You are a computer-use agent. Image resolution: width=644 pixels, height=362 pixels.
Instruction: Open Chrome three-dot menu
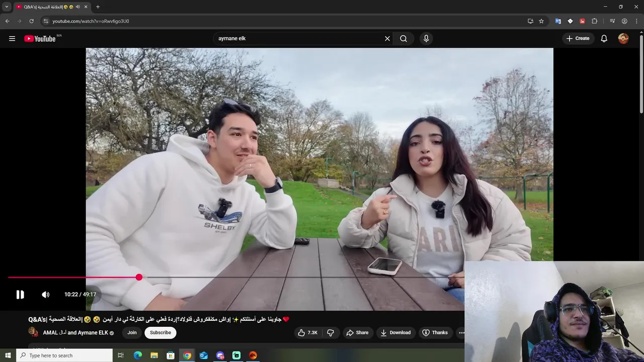[636, 21]
